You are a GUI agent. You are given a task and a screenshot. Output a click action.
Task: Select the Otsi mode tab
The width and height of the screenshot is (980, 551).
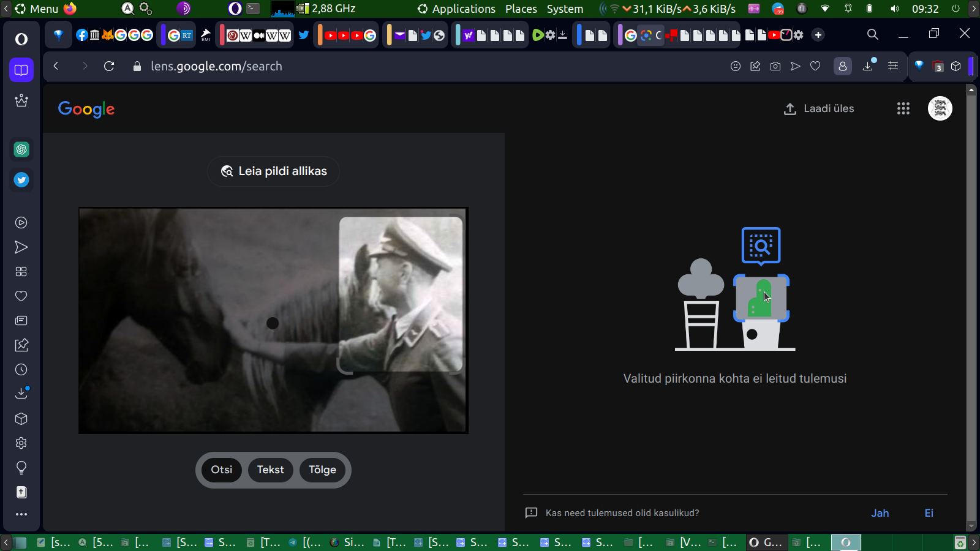point(222,470)
